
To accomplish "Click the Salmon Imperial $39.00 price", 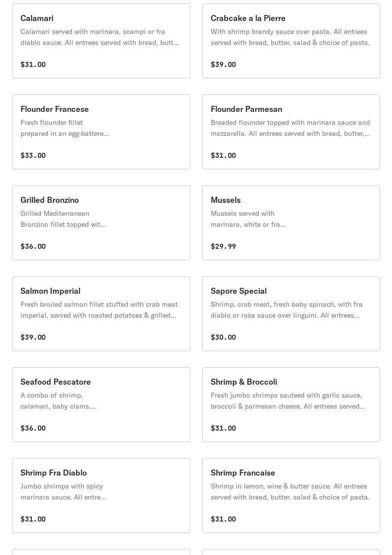I will [33, 337].
